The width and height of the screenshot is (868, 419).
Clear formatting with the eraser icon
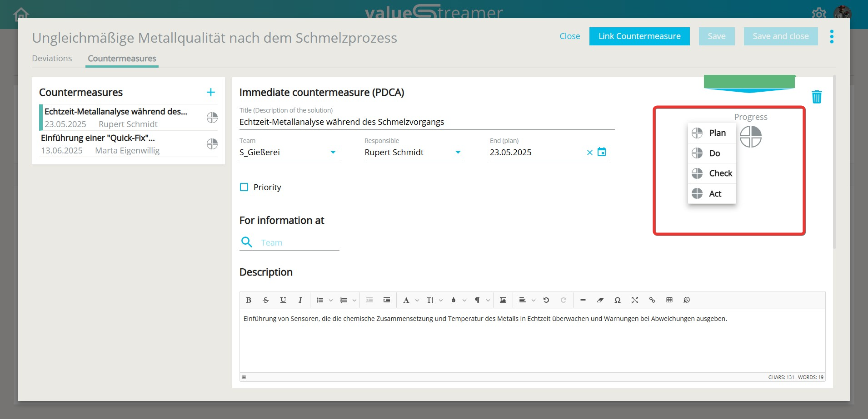pos(600,300)
